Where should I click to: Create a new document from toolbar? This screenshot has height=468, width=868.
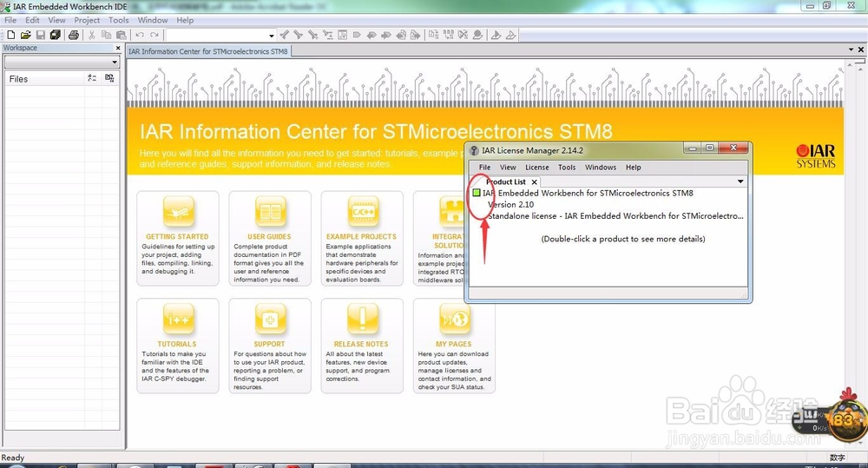11,35
